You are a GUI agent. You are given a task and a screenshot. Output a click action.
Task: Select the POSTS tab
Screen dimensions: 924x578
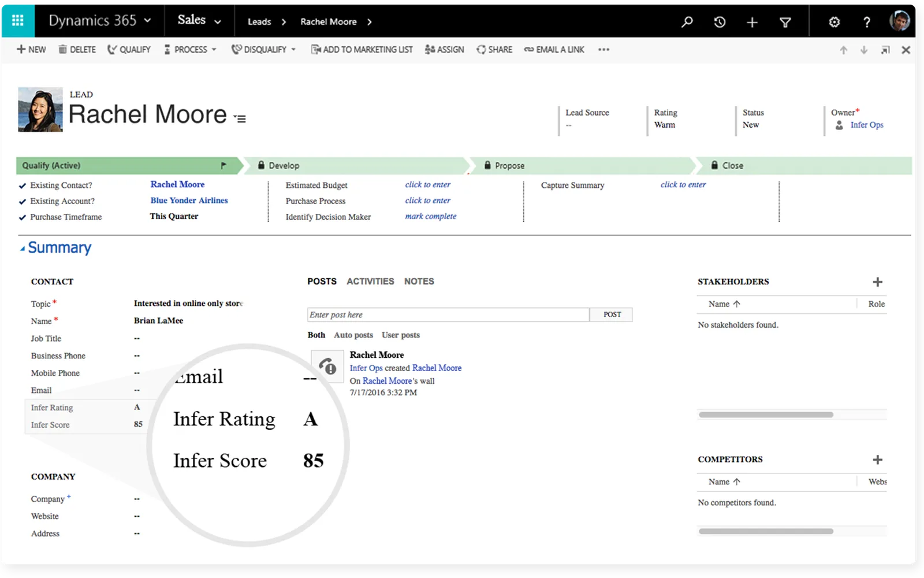tap(322, 281)
